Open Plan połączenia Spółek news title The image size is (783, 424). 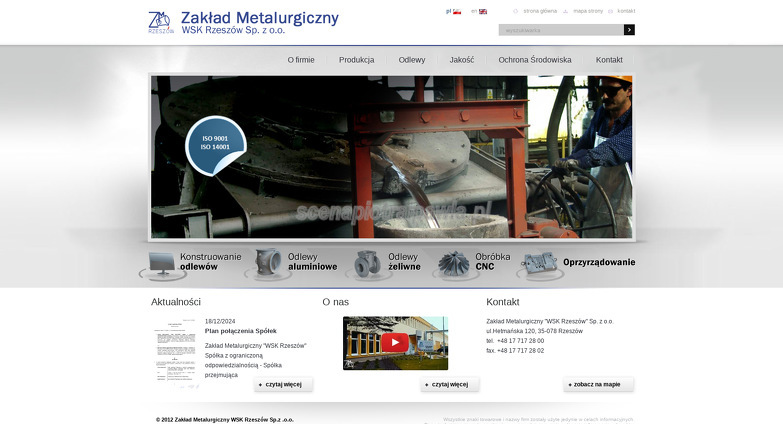tap(241, 331)
